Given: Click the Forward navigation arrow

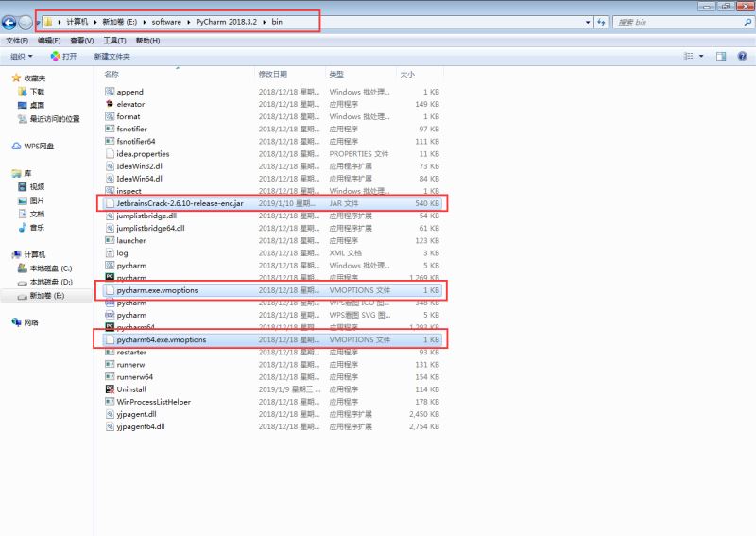Looking at the screenshot, I should point(26,22).
